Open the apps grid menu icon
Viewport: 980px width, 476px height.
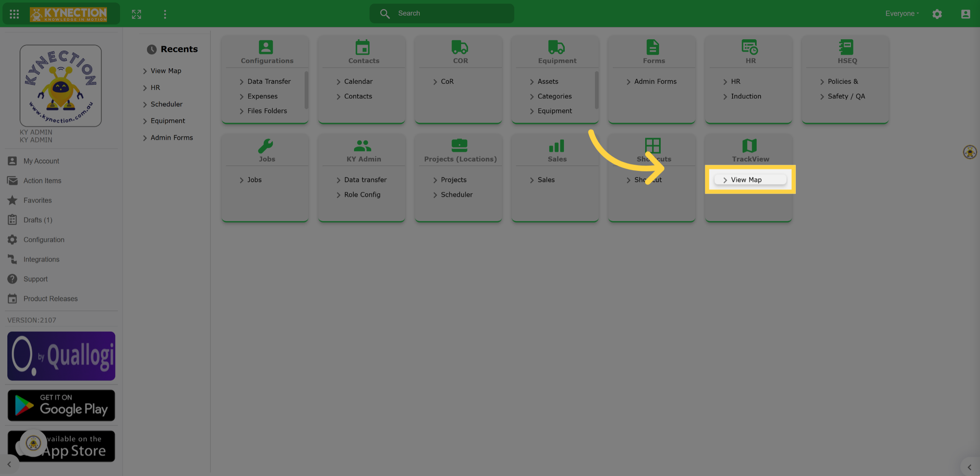(14, 14)
